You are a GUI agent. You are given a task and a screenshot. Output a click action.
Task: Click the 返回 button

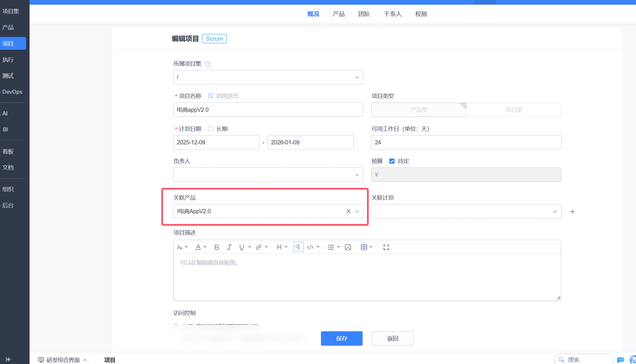[x=392, y=338]
